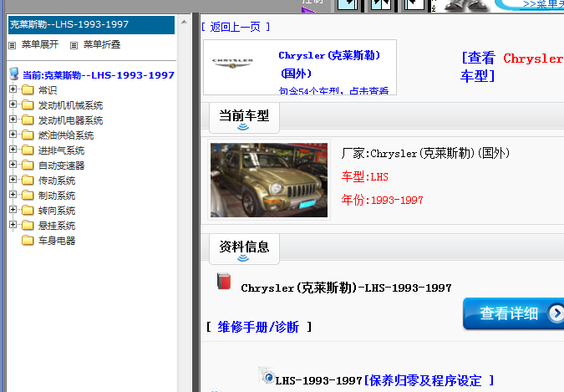Viewport: 564px width, 392px height.
Task: Click the 查看详细 button
Action: [x=513, y=313]
